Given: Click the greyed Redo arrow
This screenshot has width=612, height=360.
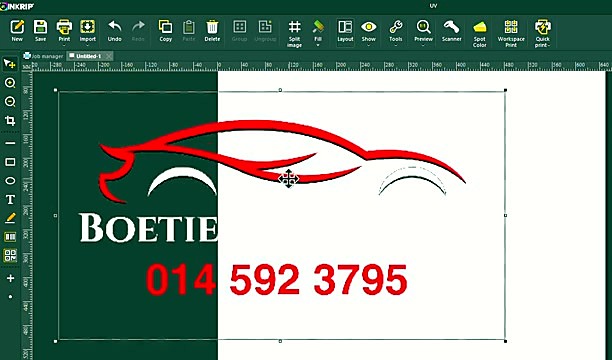Looking at the screenshot, I should pos(138,27).
